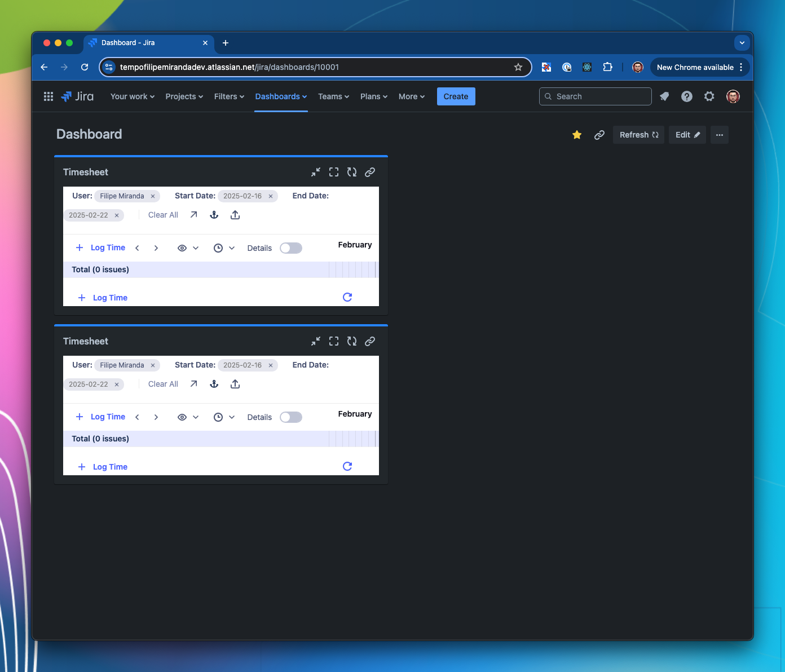Click the browser address bar URL

pos(230,67)
